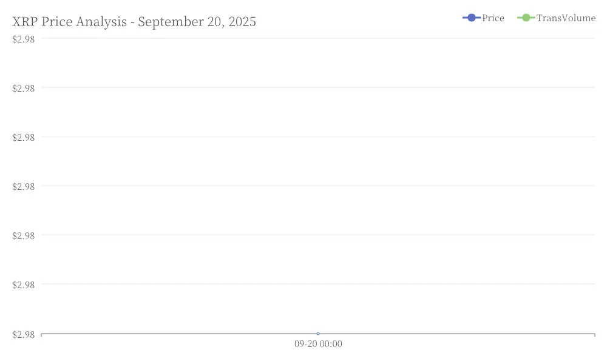Image resolution: width=607 pixels, height=364 pixels.
Task: Click the left end tick of the x-axis
Action: click(x=41, y=335)
